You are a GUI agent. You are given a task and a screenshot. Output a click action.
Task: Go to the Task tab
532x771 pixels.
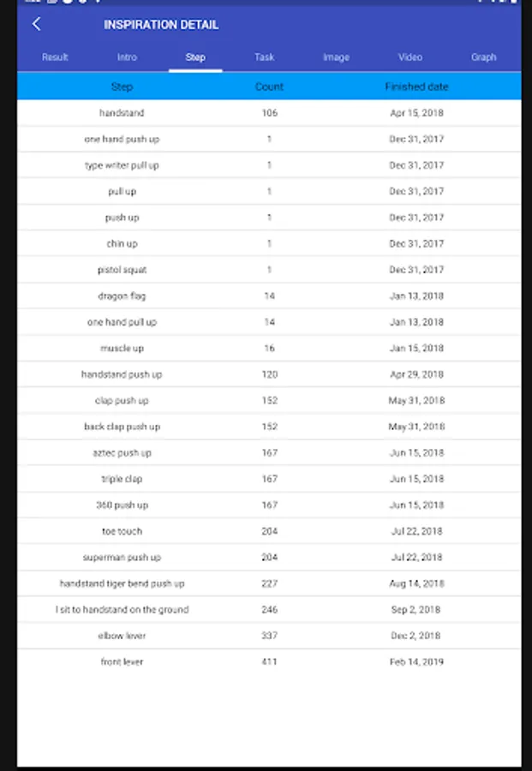pos(264,57)
